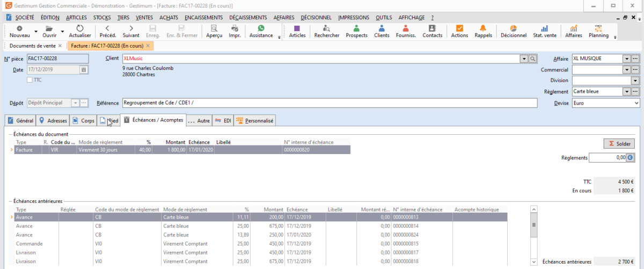644x269 pixels.
Task: Open the Règlement dropdown arrow
Action: [627, 91]
